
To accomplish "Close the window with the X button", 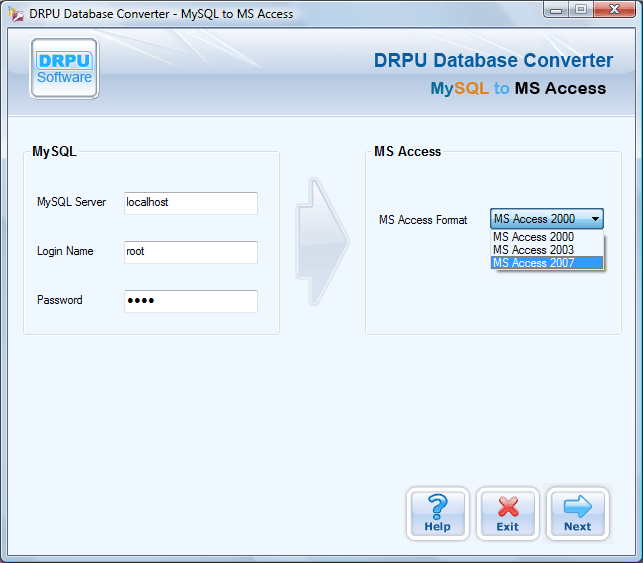I will [x=614, y=9].
